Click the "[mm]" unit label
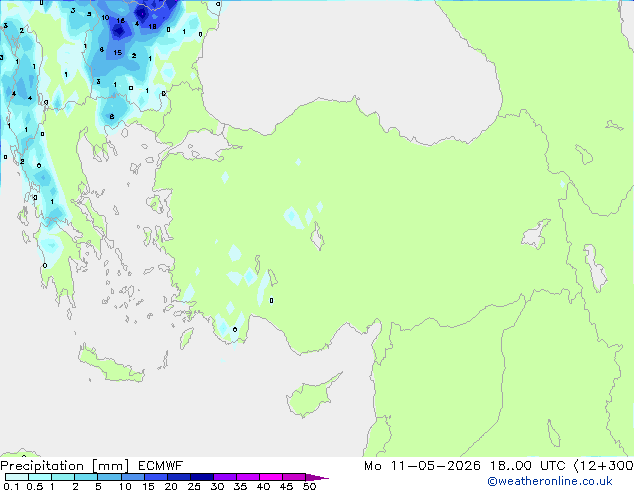This screenshot has height=490, width=634. coord(110,466)
